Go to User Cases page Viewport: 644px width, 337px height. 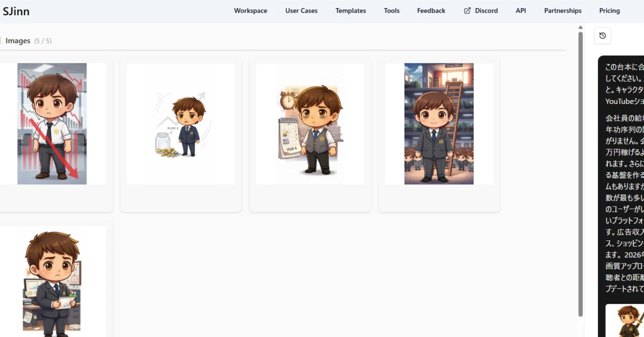coord(301,11)
